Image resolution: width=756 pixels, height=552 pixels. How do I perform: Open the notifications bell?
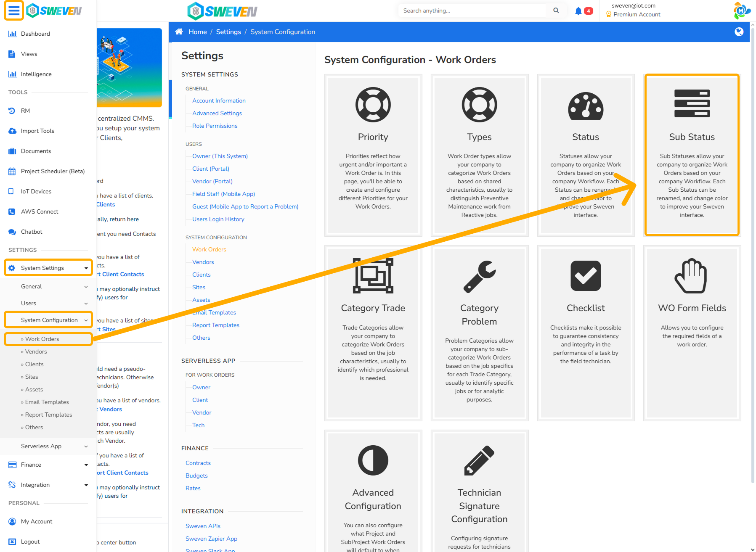[x=578, y=11]
